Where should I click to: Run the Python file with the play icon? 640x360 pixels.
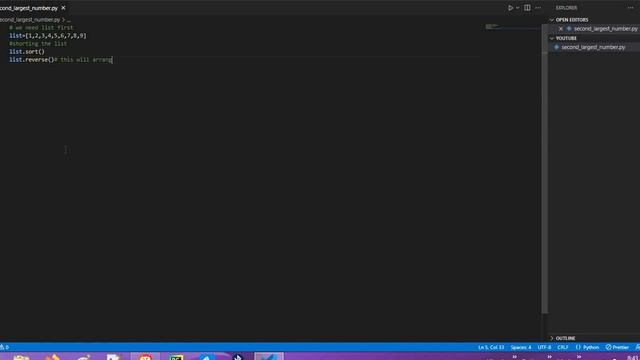(510, 8)
